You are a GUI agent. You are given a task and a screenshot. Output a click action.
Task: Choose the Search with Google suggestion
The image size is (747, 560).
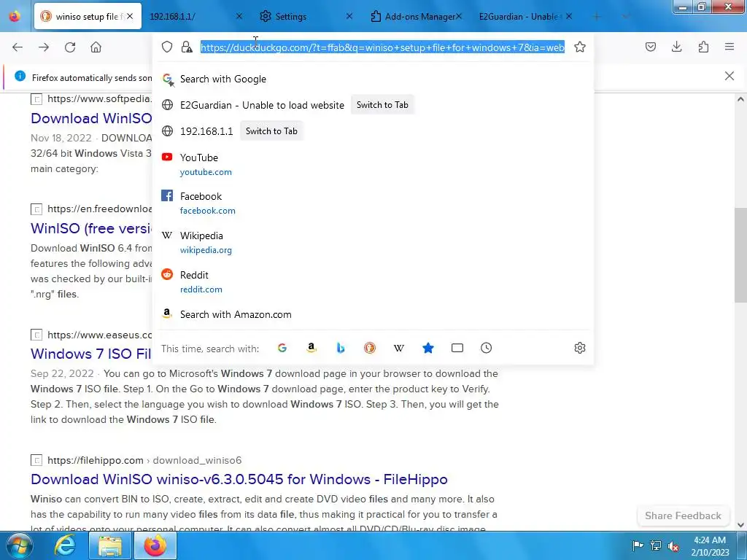[373, 79]
